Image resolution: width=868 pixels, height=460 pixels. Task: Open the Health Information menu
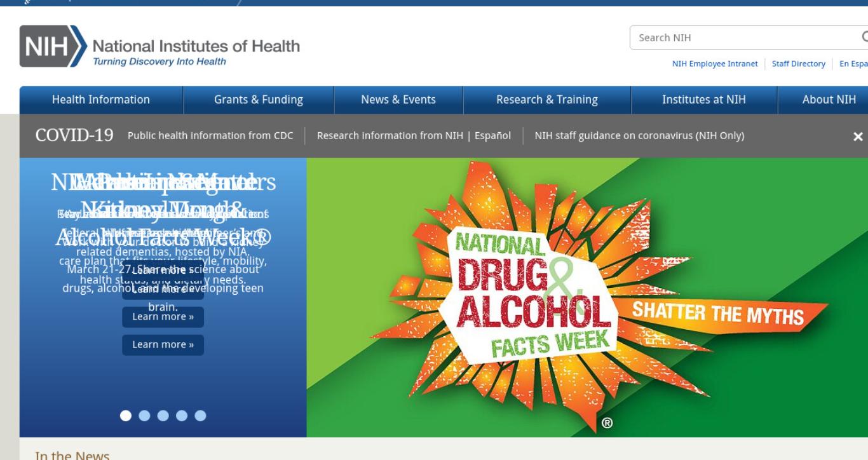101,100
